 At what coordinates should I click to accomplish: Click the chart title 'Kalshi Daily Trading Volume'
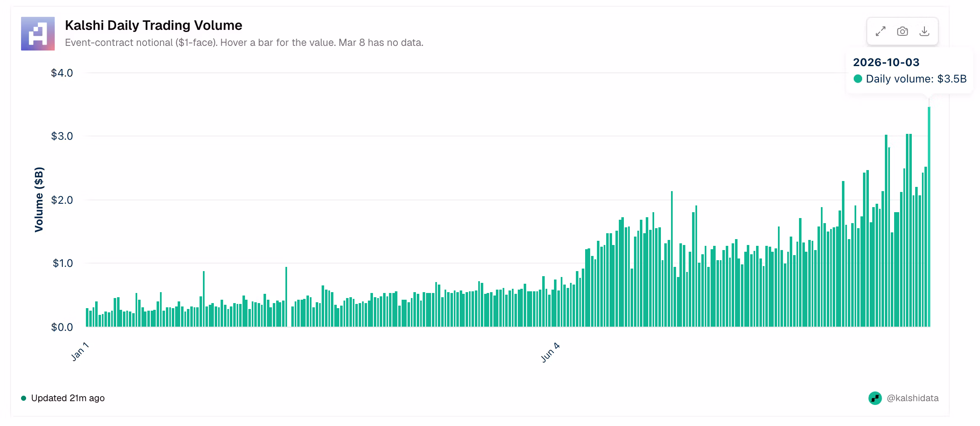click(154, 25)
